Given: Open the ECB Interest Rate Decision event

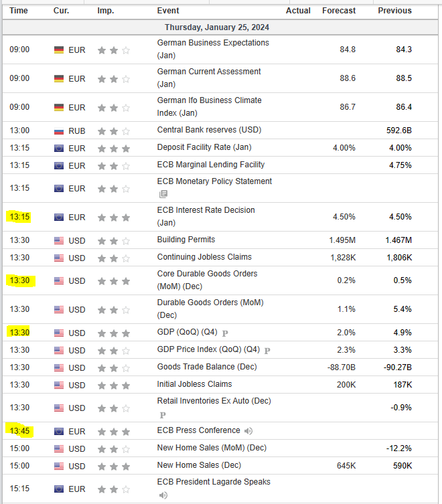Looking at the screenshot, I should [206, 210].
